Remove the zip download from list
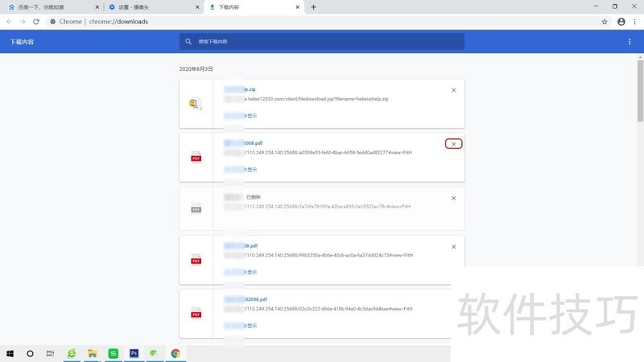The image size is (644, 362). click(x=453, y=90)
